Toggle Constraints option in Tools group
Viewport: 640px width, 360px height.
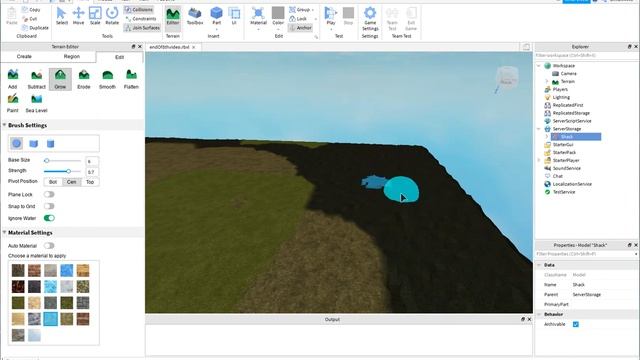[x=141, y=19]
